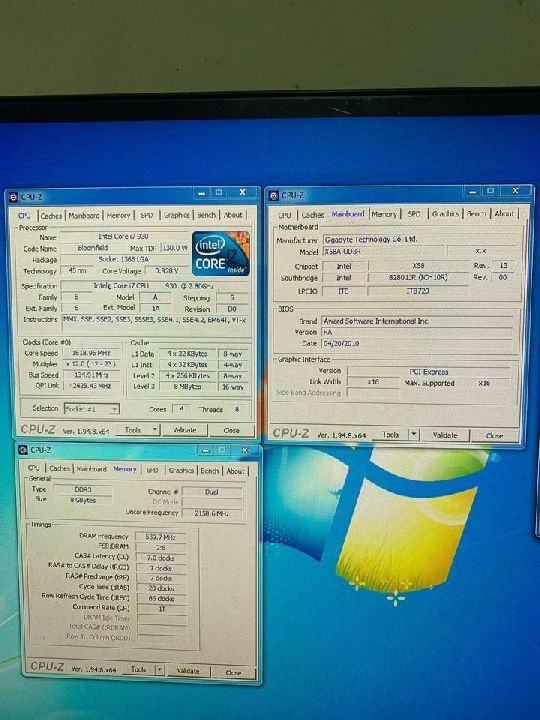Click Validate button in Memory window
The width and height of the screenshot is (540, 720).
click(188, 671)
